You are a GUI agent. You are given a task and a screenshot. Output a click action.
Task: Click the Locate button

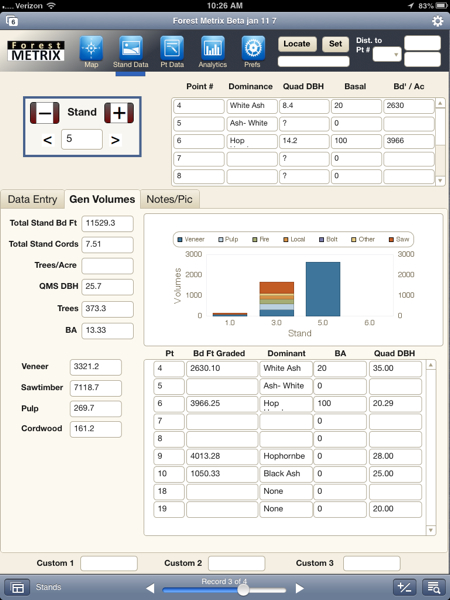(x=297, y=44)
